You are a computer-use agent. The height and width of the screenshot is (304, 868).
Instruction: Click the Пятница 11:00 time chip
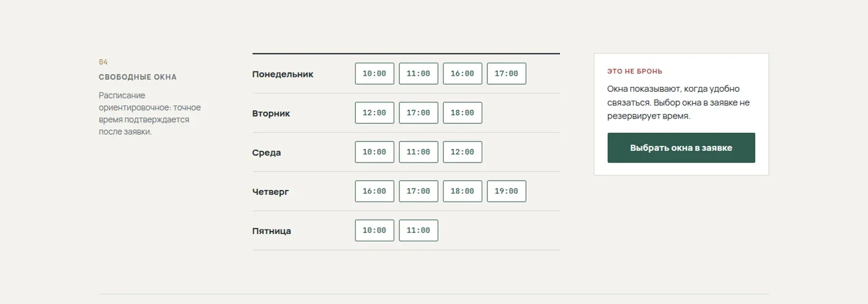418,230
